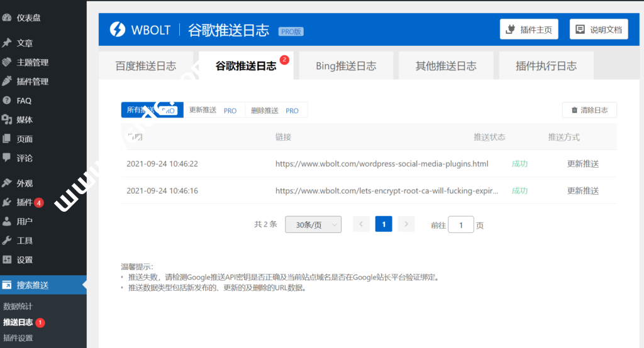The image size is (644, 348).
Task: Click 更新推送 cell in 10:46:16 row
Action: [583, 191]
